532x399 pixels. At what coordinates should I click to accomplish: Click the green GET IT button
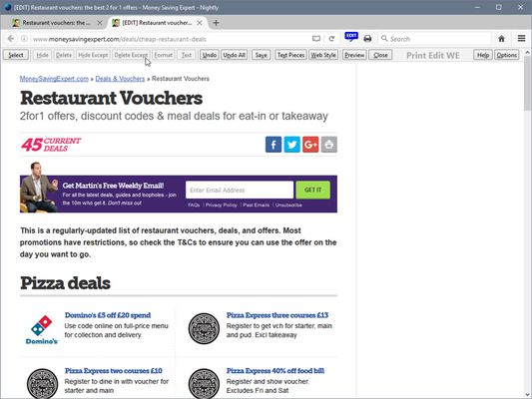(x=312, y=190)
